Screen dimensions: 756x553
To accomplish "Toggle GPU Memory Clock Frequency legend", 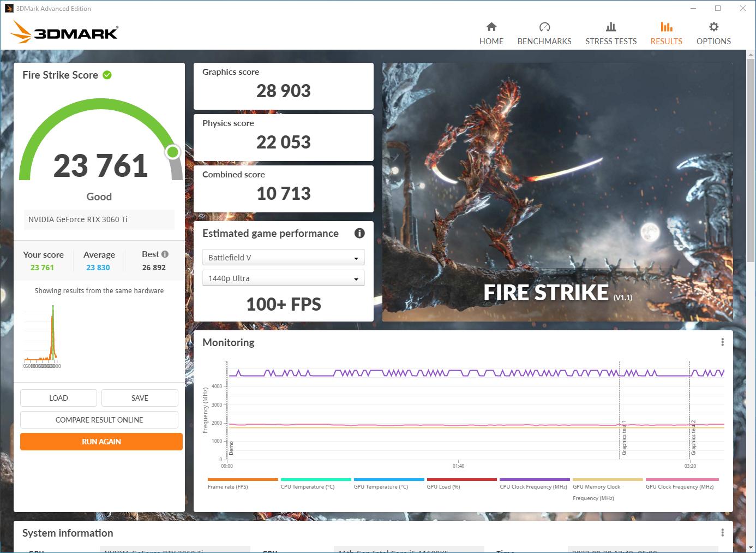I will (608, 490).
